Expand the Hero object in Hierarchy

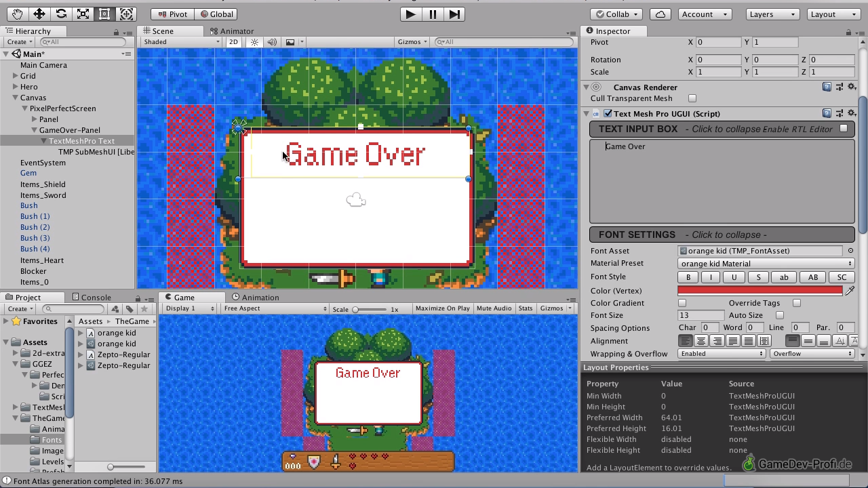pyautogui.click(x=16, y=87)
